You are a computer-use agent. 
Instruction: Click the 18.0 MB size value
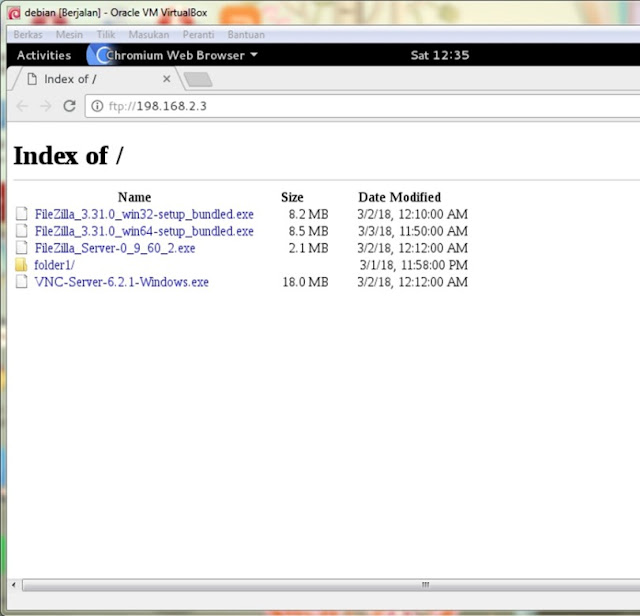[305, 282]
